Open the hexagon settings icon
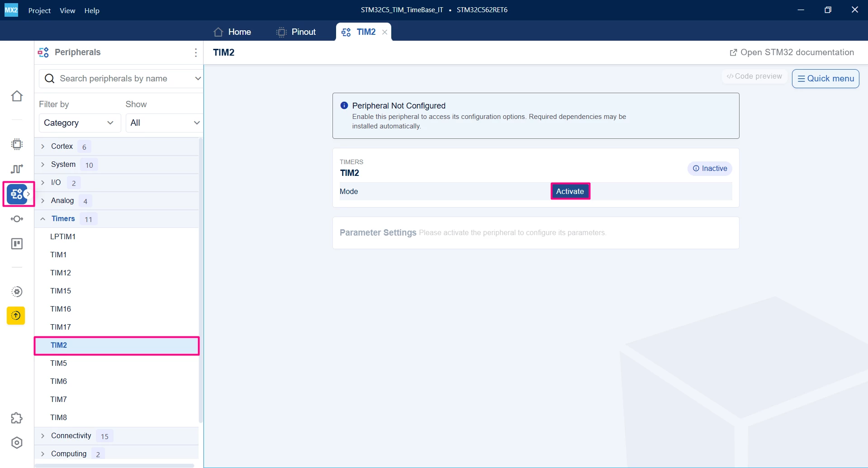Image resolution: width=868 pixels, height=468 pixels. [x=17, y=443]
